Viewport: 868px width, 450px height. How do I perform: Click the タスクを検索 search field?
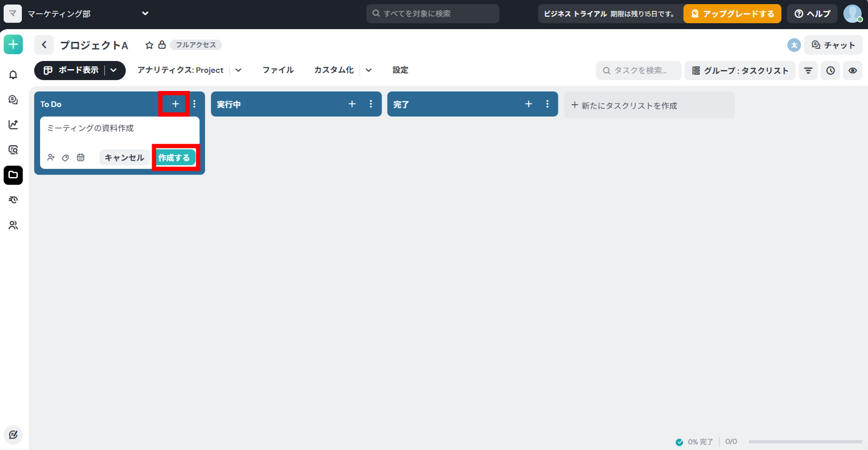638,71
